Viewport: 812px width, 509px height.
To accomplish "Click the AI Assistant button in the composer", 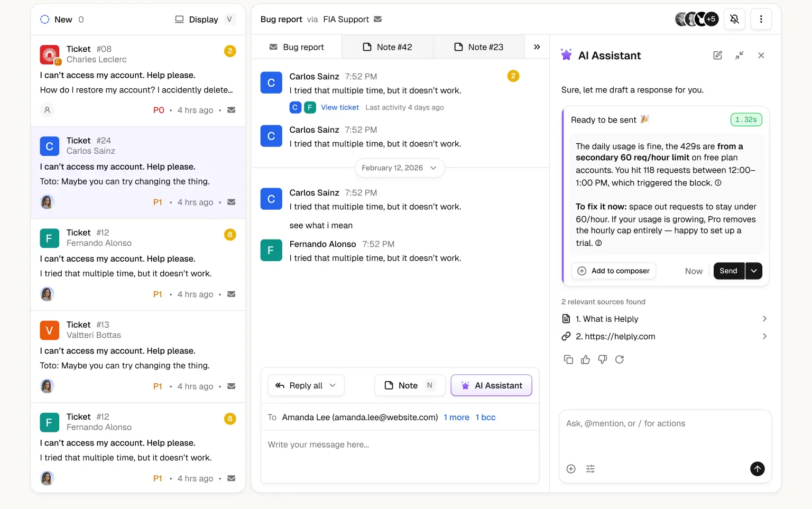I will (491, 385).
